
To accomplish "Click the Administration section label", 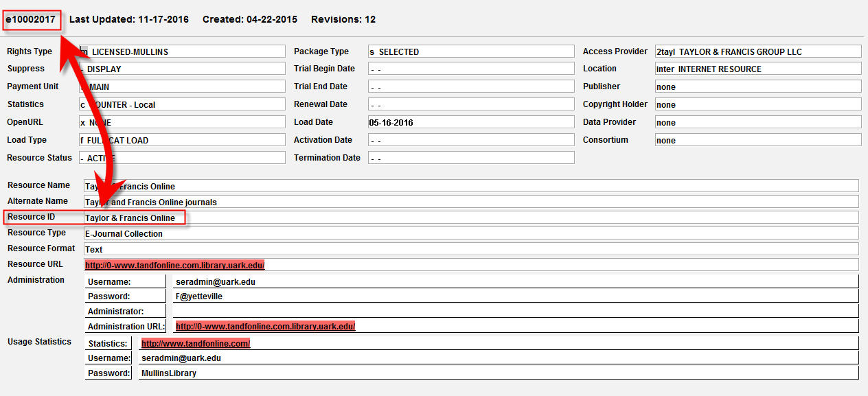I will click(x=36, y=280).
